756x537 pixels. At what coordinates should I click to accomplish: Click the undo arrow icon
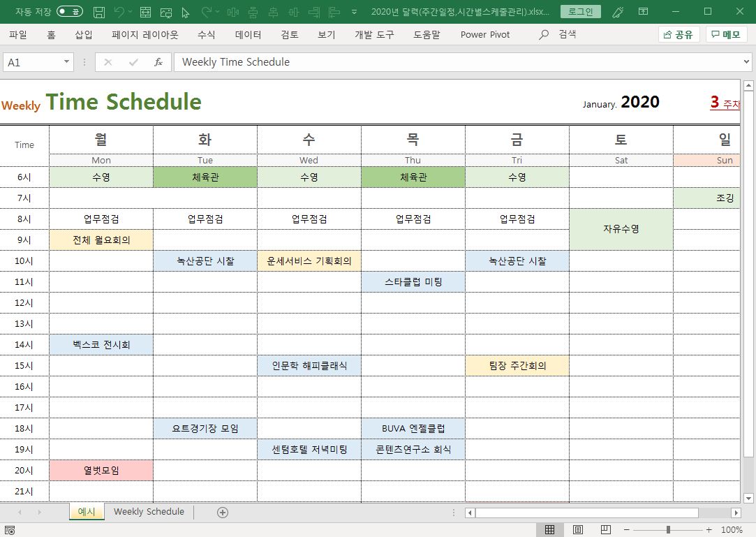click(119, 12)
